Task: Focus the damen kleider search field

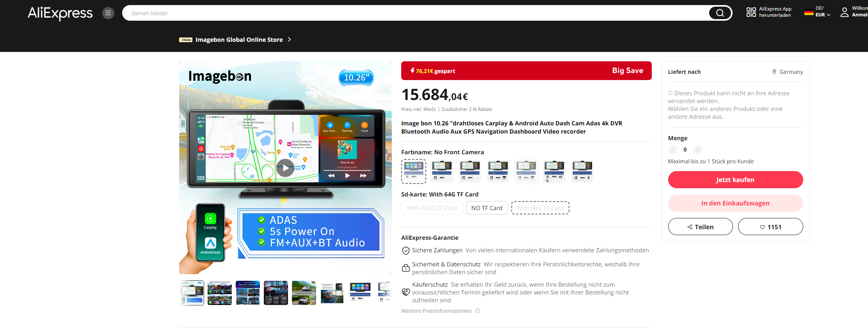Action: [x=416, y=13]
